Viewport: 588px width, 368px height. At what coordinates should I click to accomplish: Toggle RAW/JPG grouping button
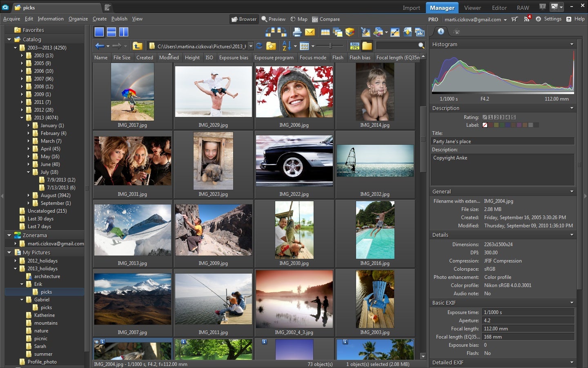[x=355, y=46]
